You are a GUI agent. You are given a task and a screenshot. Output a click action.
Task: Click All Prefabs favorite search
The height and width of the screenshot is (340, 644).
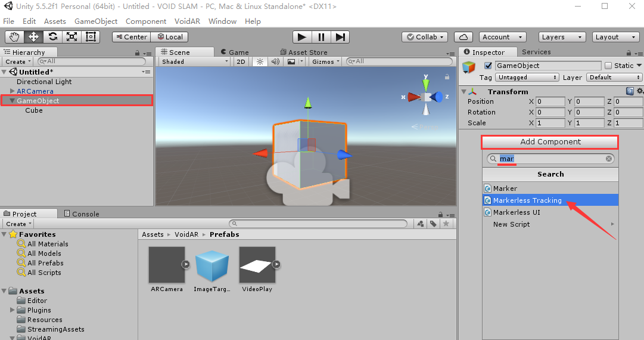coord(45,262)
